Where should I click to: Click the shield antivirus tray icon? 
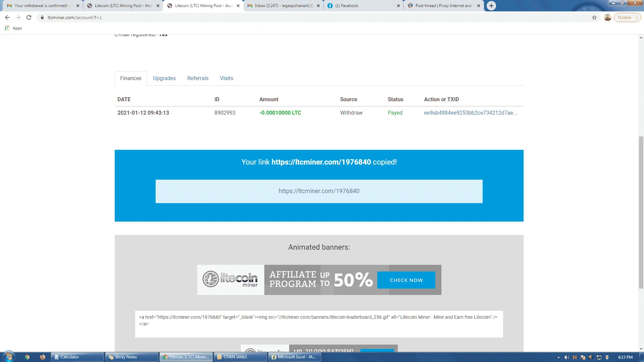pyautogui.click(x=607, y=357)
